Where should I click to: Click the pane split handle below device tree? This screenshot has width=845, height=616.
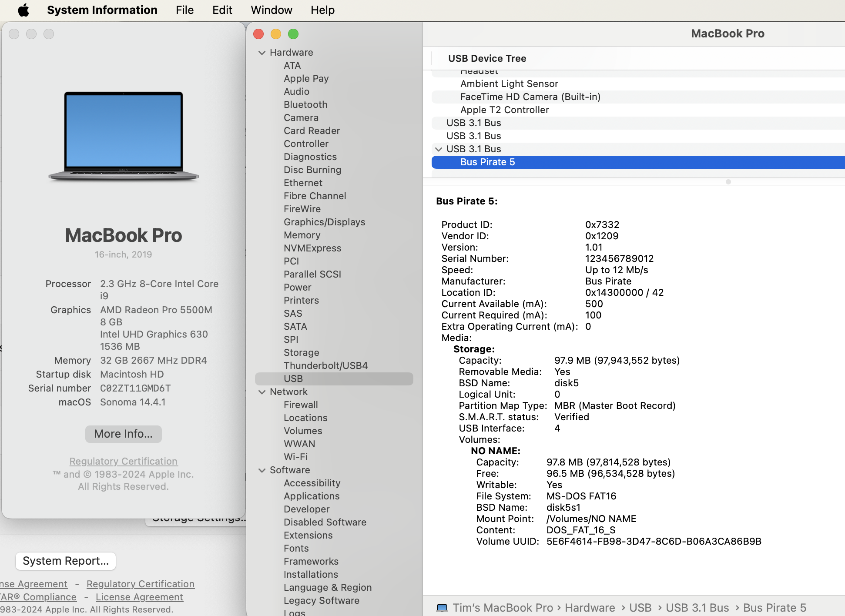pos(728,182)
